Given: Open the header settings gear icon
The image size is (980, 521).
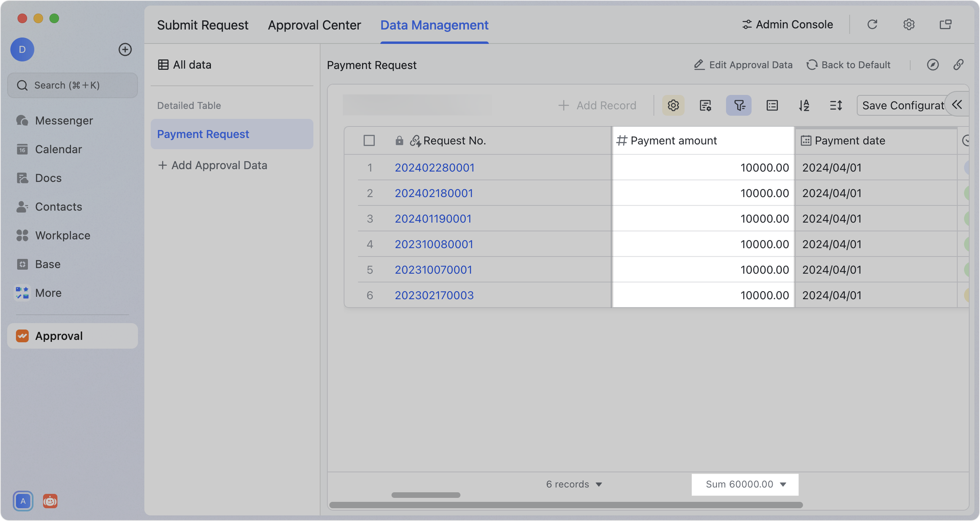Looking at the screenshot, I should point(909,25).
